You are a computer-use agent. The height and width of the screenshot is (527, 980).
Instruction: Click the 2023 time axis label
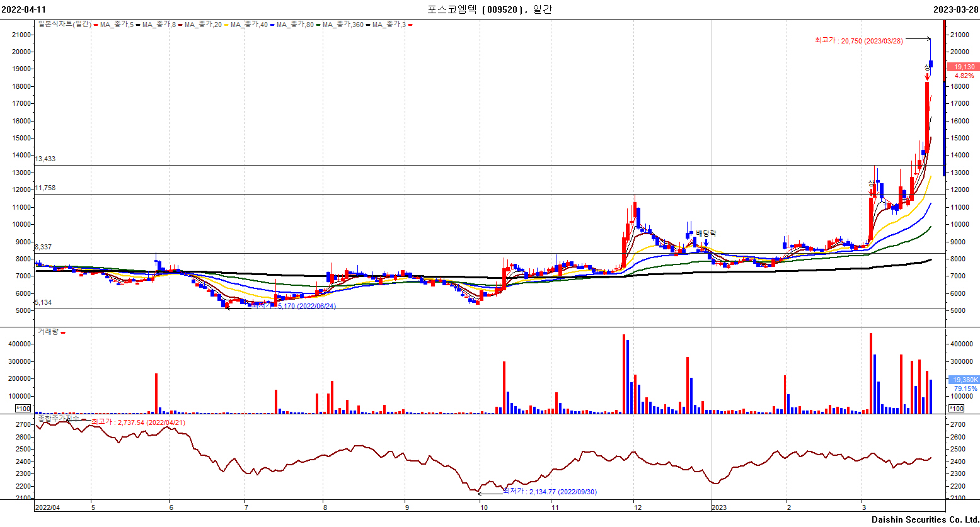[x=719, y=507]
